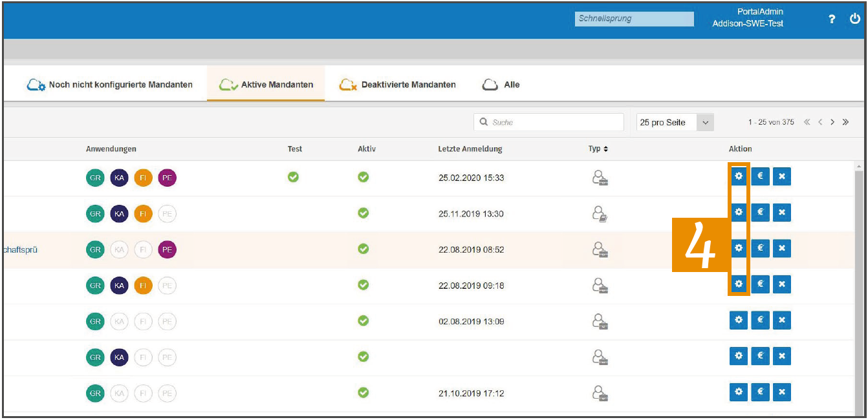The image size is (868, 420).
Task: Open the help question mark icon
Action: click(832, 19)
